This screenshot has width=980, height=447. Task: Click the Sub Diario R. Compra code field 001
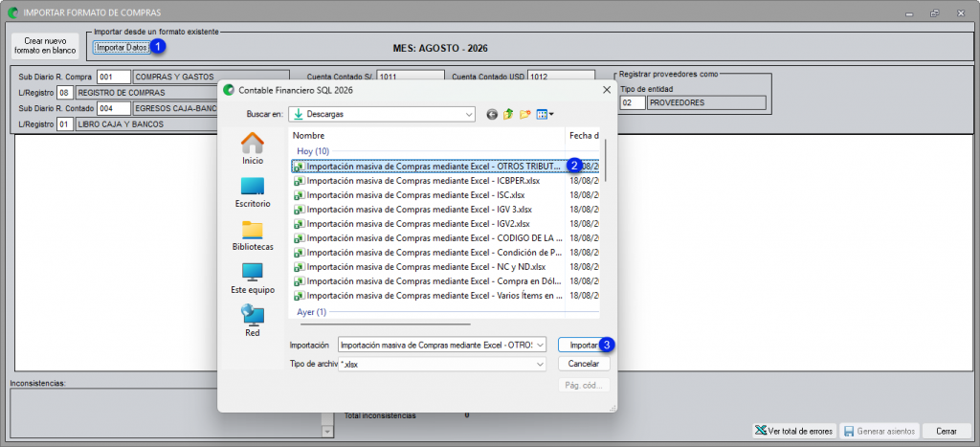(114, 77)
